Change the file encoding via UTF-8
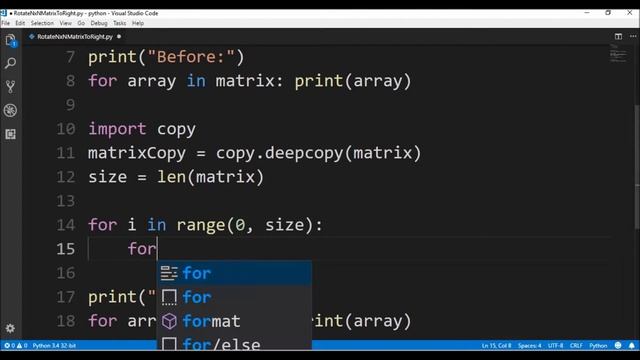This screenshot has height=360, width=640. [555, 346]
